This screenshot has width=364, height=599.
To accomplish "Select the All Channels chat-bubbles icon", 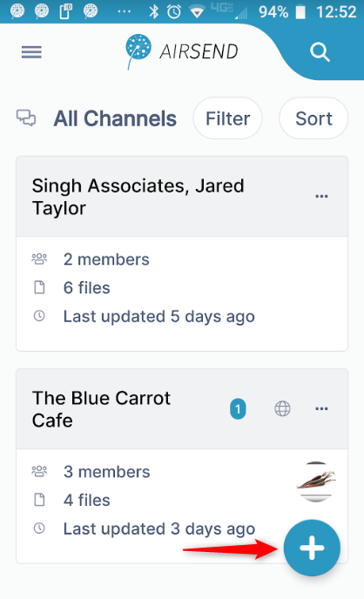I will pyautogui.click(x=26, y=118).
